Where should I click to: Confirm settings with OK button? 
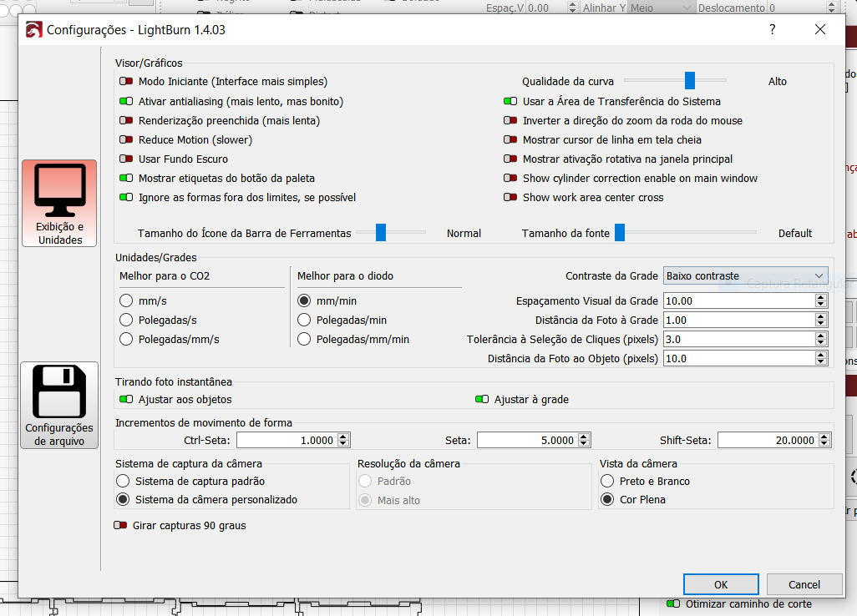(x=721, y=584)
